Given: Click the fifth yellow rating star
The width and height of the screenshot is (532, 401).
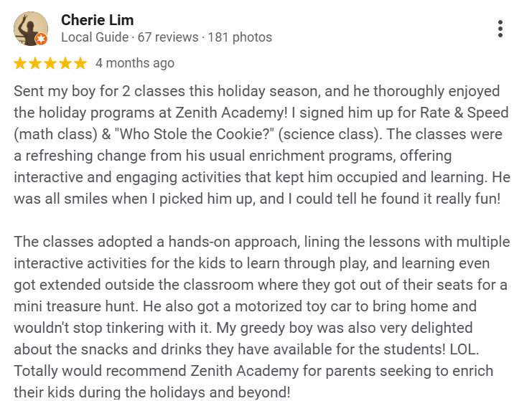Looking at the screenshot, I should point(80,63).
